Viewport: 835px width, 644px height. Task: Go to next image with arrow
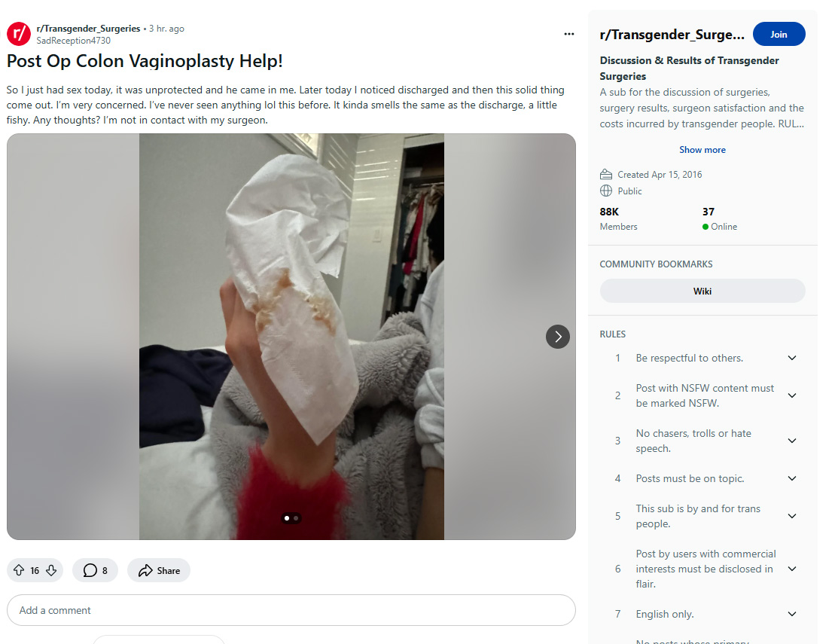pos(558,337)
